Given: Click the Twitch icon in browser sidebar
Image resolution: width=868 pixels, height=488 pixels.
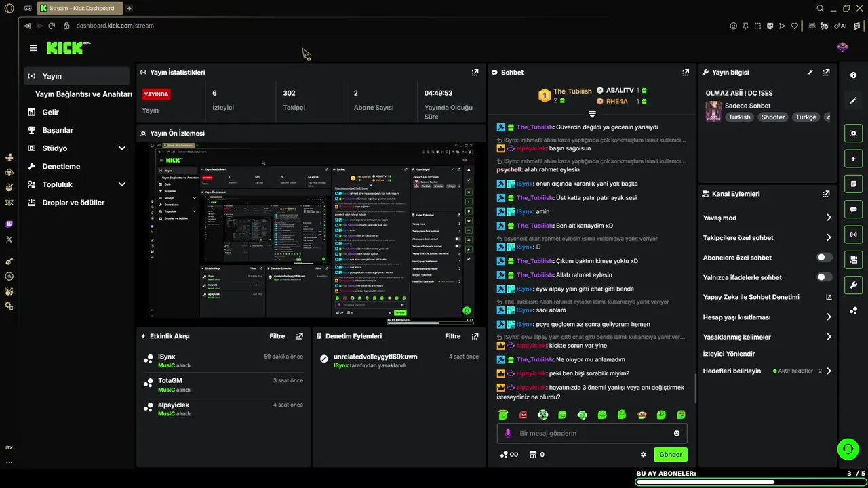Looking at the screenshot, I should coord(9,224).
